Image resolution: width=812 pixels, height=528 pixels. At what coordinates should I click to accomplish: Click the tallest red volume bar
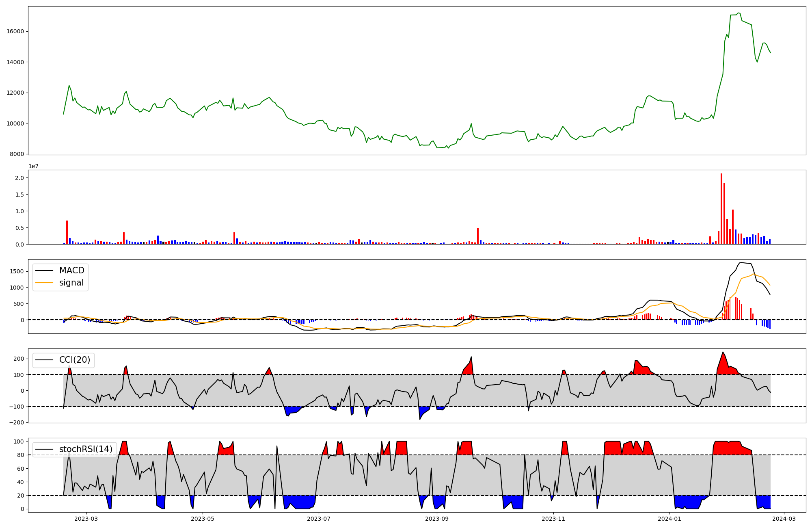721,209
